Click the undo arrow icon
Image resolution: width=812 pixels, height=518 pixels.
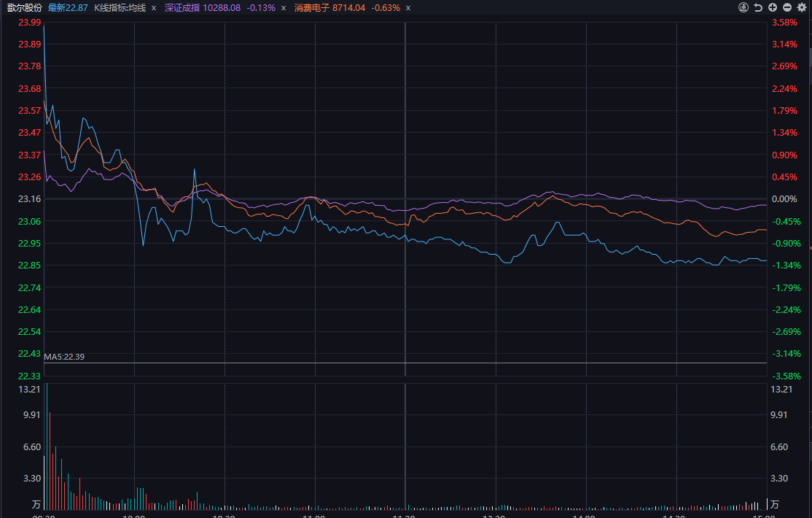click(758, 7)
